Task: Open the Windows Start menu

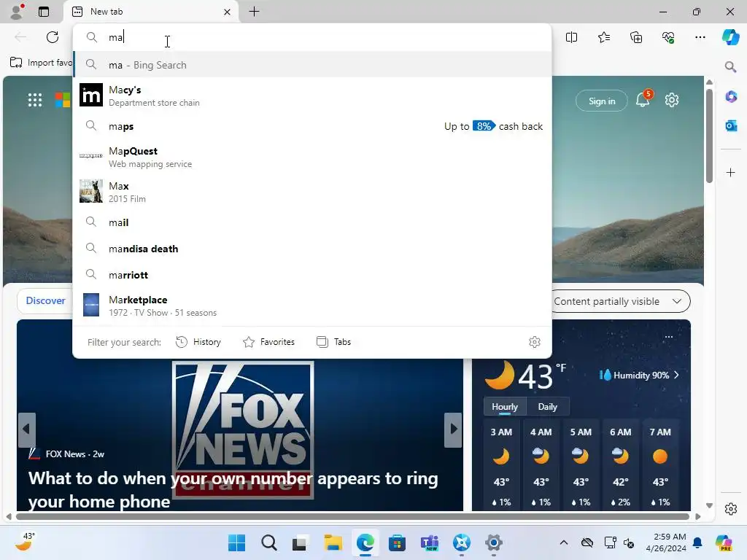Action: [237, 542]
